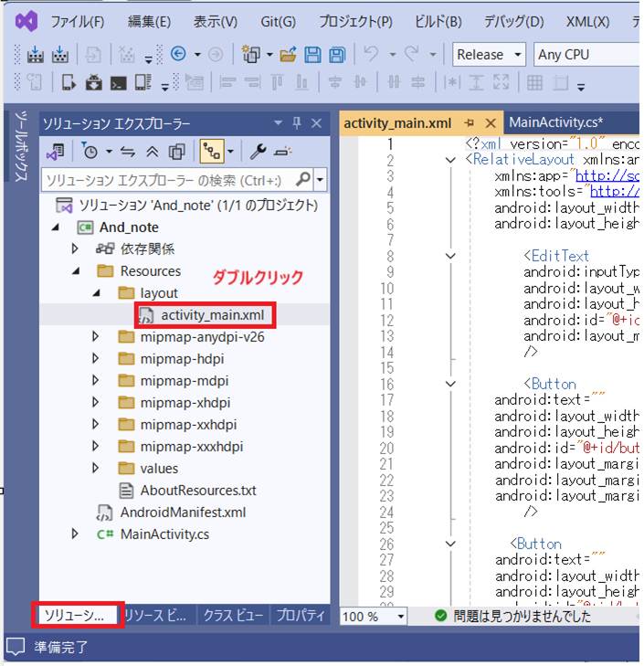This screenshot has width=644, height=666.
Task: Expand the mipmap-hdpi folder
Action: point(98,359)
